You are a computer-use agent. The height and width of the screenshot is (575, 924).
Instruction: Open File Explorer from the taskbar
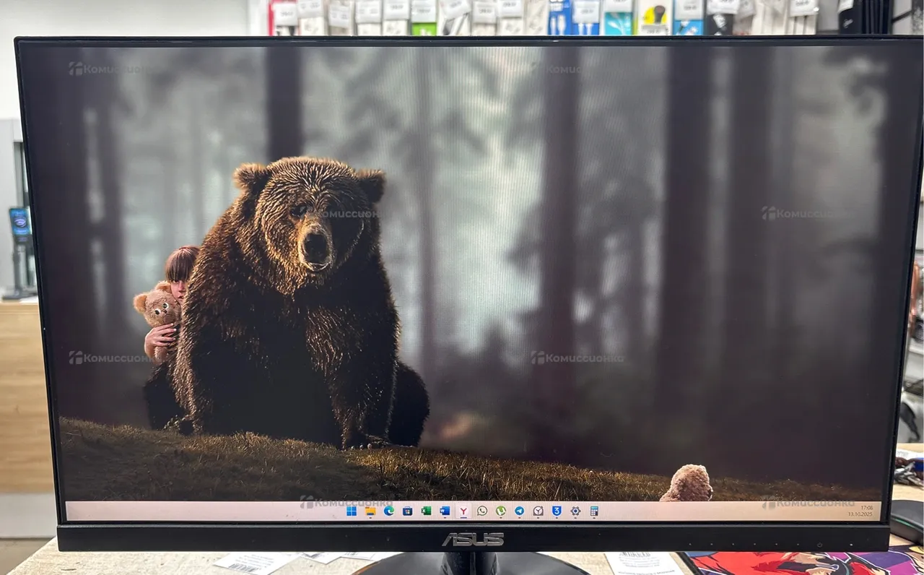click(370, 511)
